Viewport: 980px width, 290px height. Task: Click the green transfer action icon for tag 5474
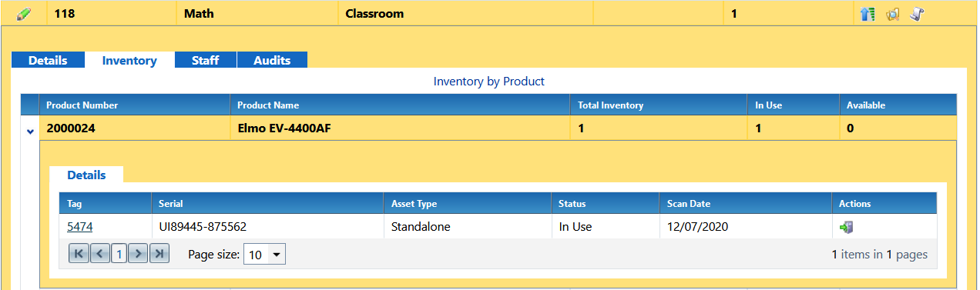click(847, 227)
